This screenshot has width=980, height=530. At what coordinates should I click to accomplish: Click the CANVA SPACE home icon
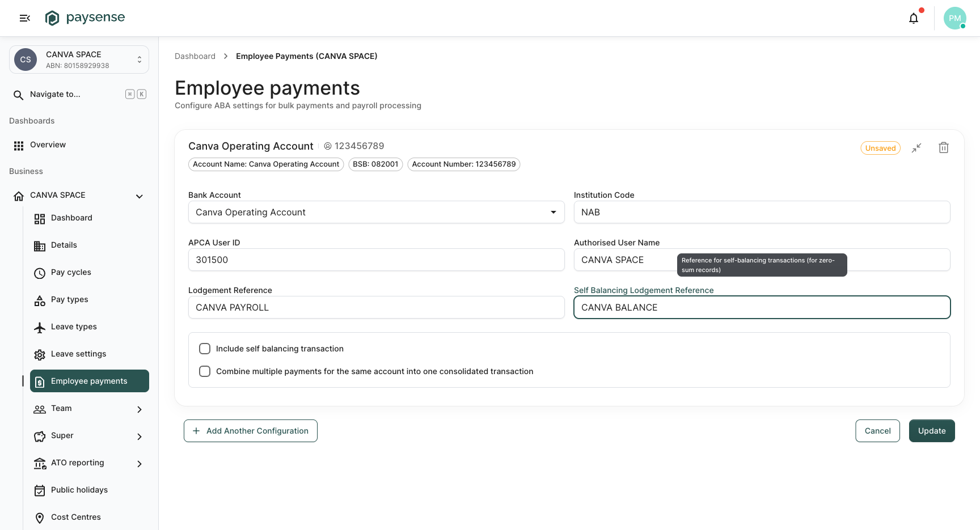pyautogui.click(x=19, y=196)
